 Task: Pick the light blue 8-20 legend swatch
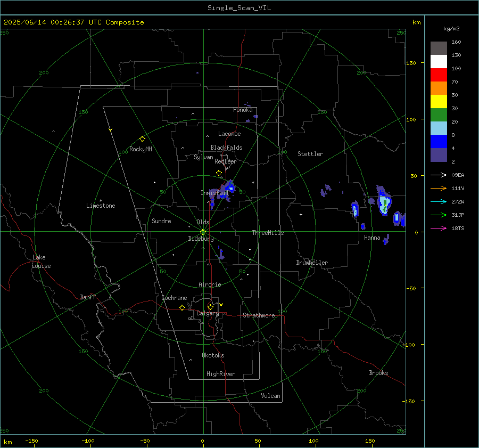tap(439, 128)
